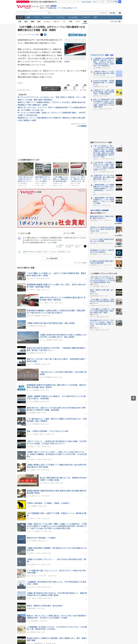Click the first commenter's avatar icon
This screenshot has height=644, width=138.
pos(19,238)
